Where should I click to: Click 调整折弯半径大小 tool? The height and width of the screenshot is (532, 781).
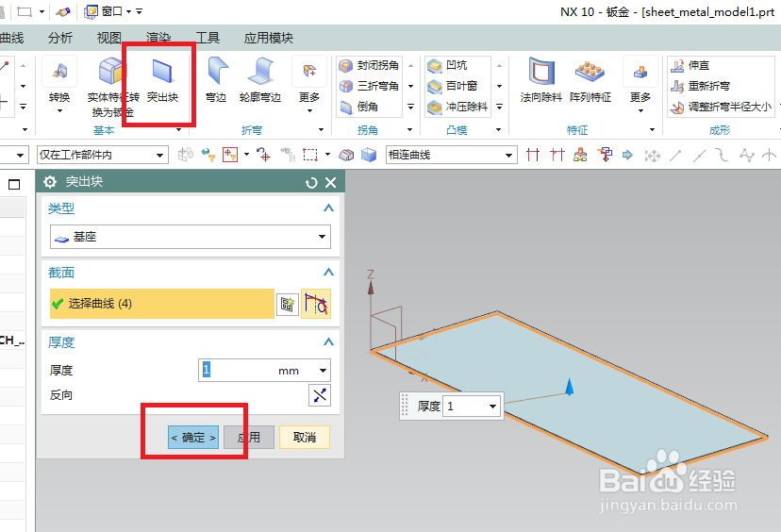click(x=722, y=107)
